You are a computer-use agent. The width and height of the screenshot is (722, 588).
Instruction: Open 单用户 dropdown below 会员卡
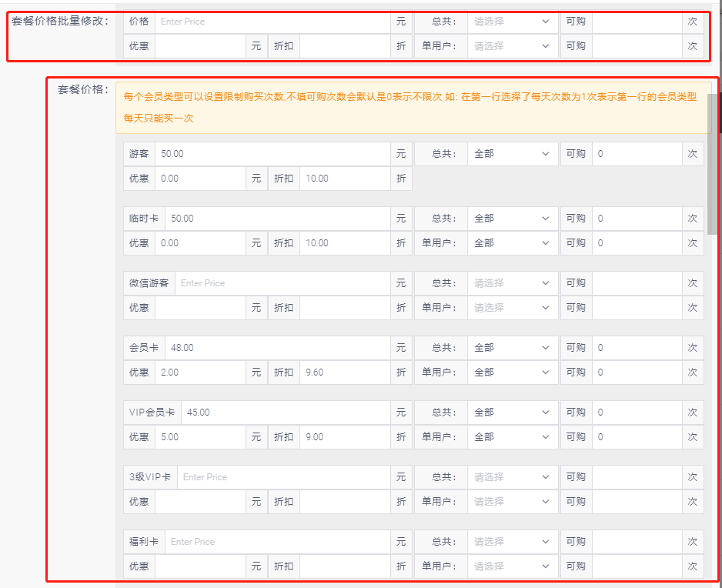513,373
